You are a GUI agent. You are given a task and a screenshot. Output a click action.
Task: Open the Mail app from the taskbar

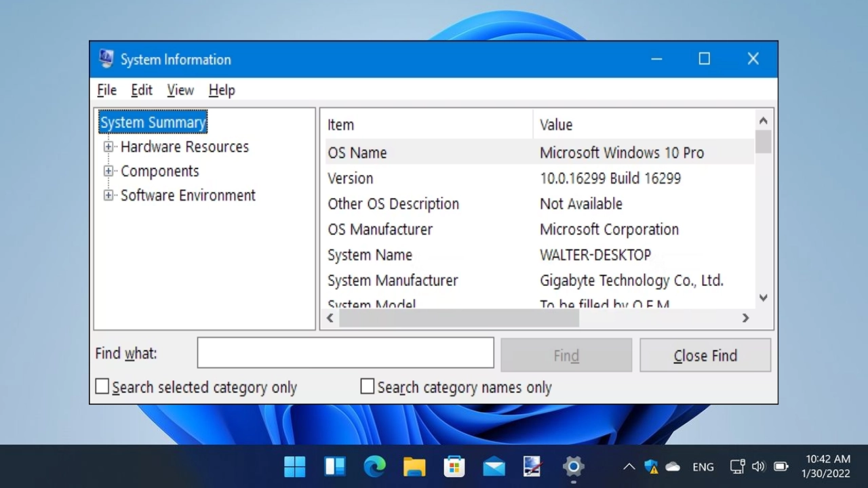[494, 466]
